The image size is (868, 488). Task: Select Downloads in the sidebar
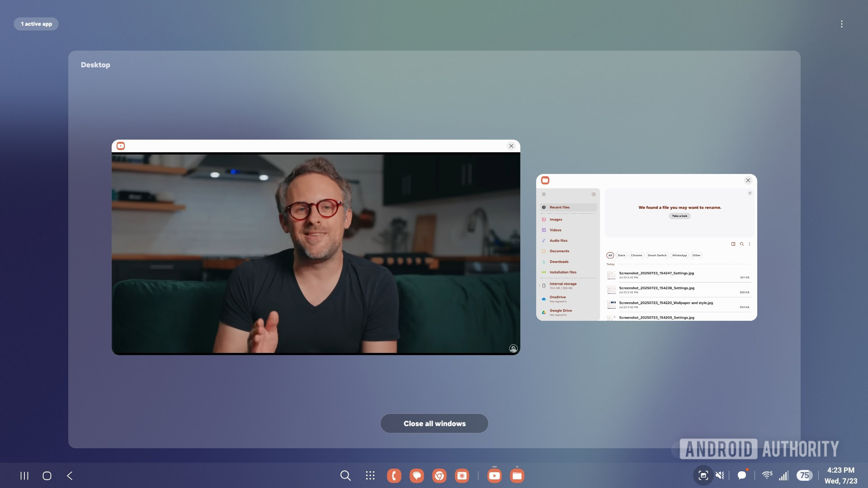tap(559, 262)
